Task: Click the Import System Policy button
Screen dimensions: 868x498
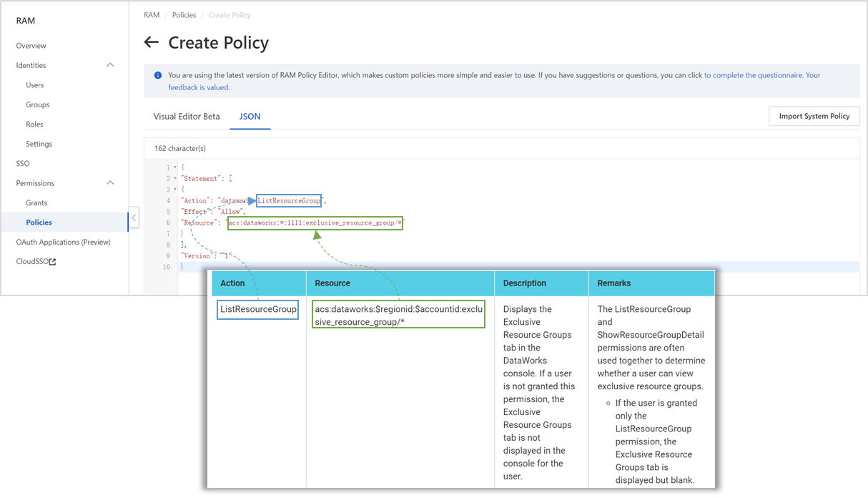Action: tap(814, 116)
